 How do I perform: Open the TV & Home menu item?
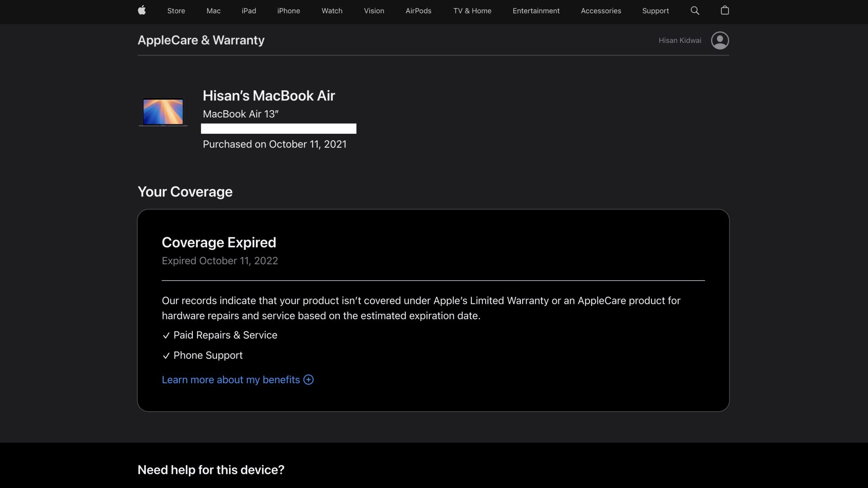coord(472,11)
